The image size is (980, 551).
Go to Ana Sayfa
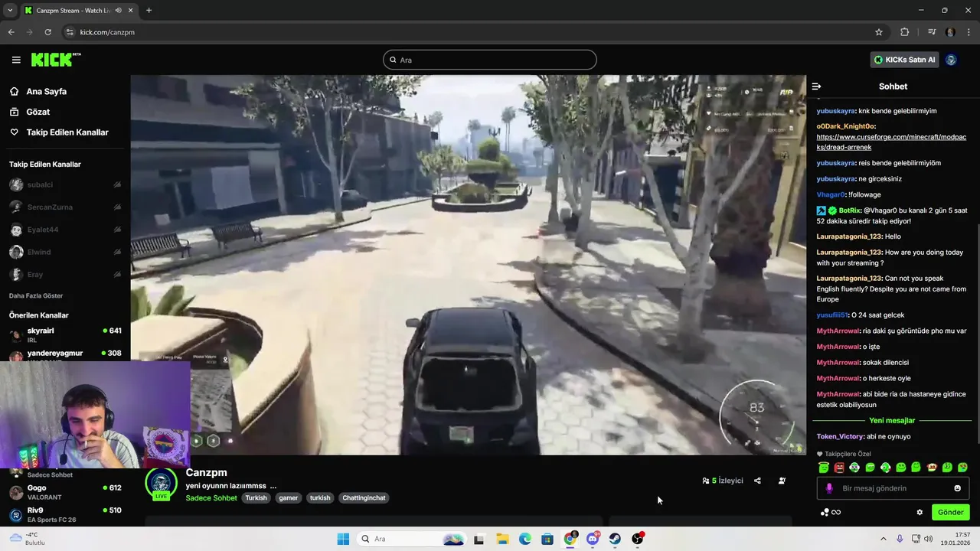point(46,91)
